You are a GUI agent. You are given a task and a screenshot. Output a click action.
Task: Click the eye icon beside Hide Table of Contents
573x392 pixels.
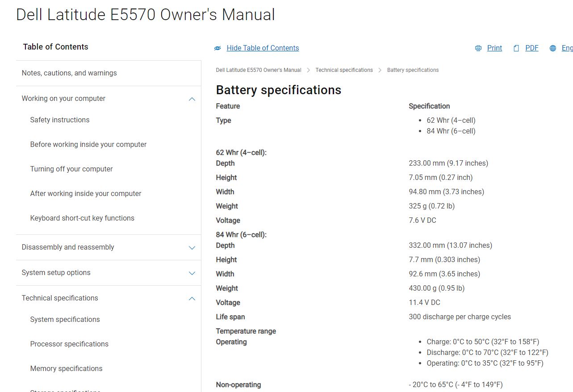click(x=217, y=48)
